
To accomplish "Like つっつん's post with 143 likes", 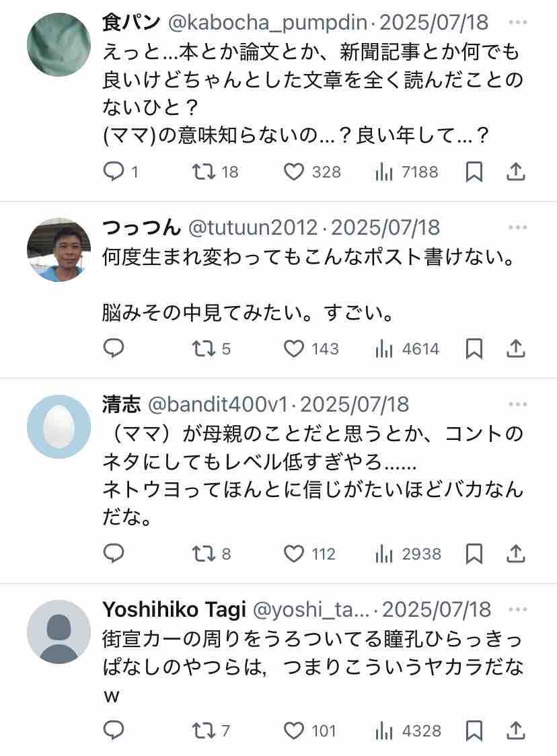I will [294, 348].
